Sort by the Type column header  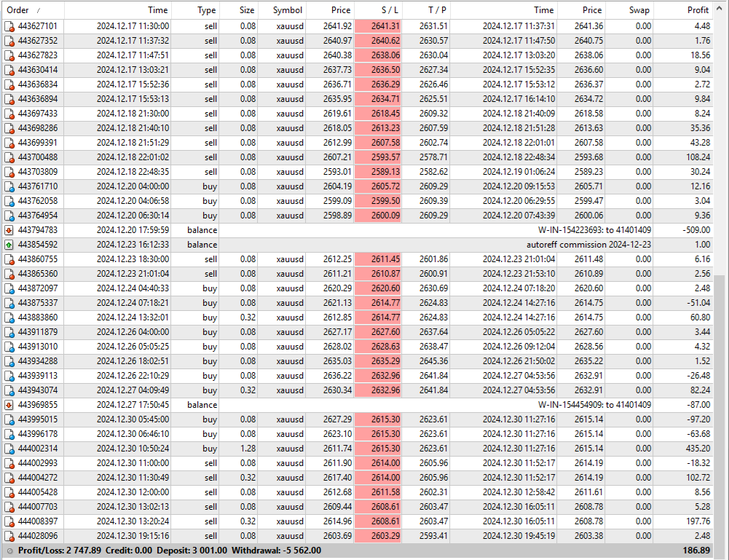207,10
